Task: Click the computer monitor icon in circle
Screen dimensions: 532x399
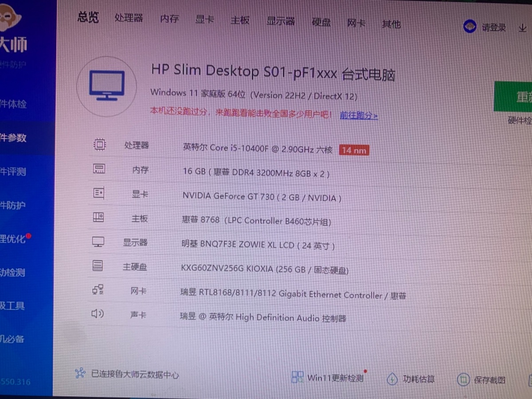Action: click(106, 86)
